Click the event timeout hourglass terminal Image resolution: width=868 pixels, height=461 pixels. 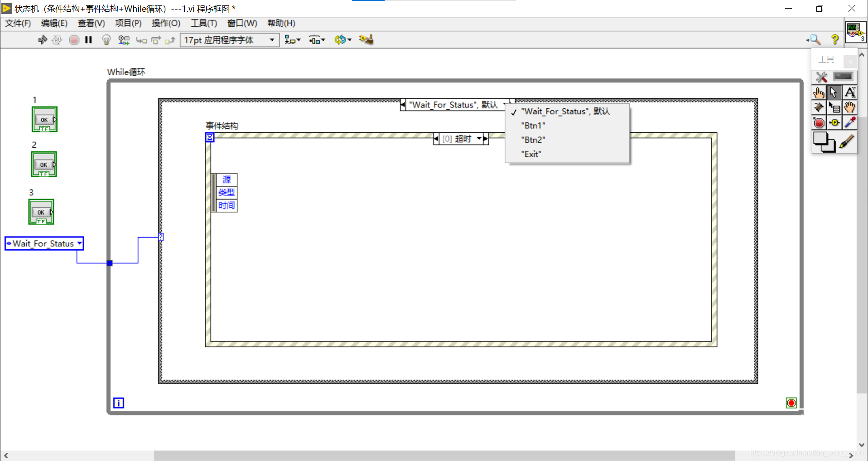210,137
